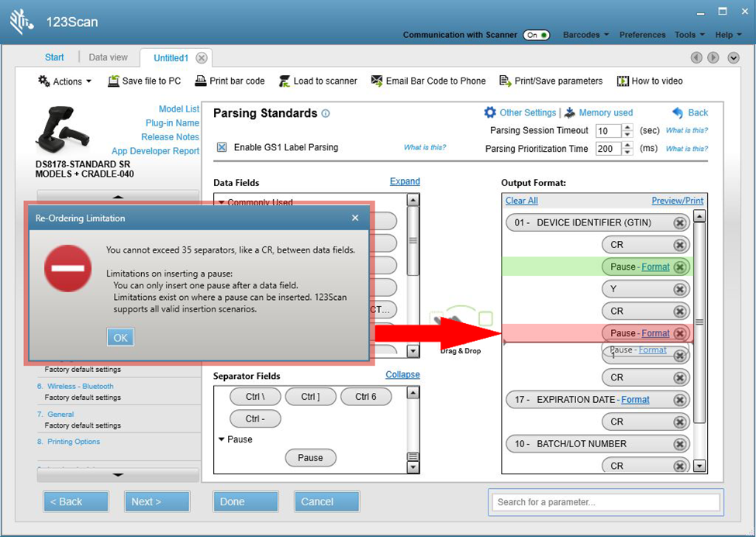This screenshot has height=537, width=756.
Task: Dismiss the Re-Ordering Limitation dialog with OK
Action: pos(120,337)
